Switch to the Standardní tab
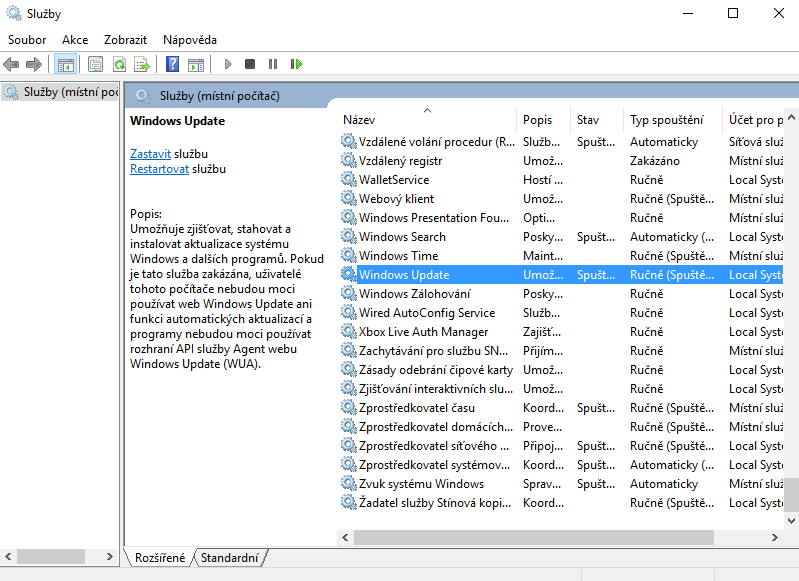This screenshot has height=581, width=799. pos(229,558)
